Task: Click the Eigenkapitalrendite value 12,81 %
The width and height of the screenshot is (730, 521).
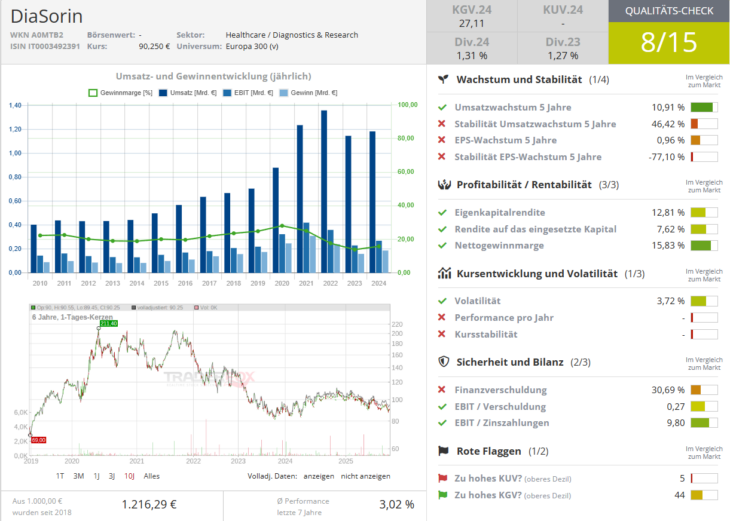Action: tap(668, 213)
